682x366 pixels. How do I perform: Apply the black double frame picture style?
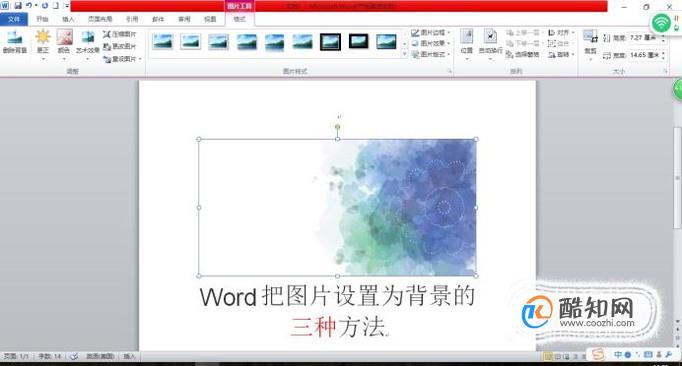pyautogui.click(x=331, y=42)
